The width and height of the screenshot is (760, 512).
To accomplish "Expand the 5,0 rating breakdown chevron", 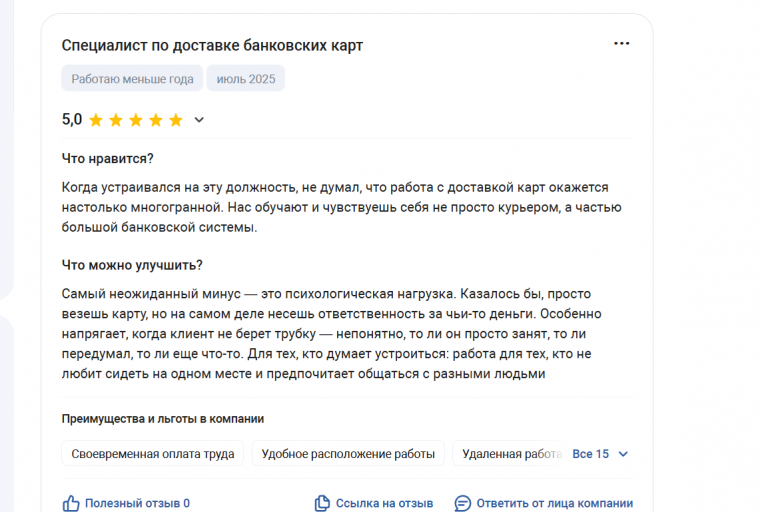I will [199, 120].
